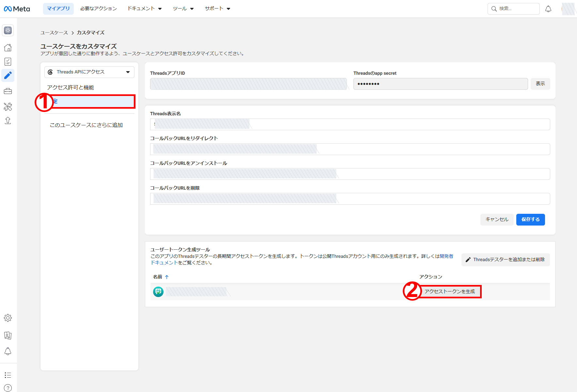Screen dimensions: 577x392
Task: Show the Threads app secret
Action: (x=540, y=84)
